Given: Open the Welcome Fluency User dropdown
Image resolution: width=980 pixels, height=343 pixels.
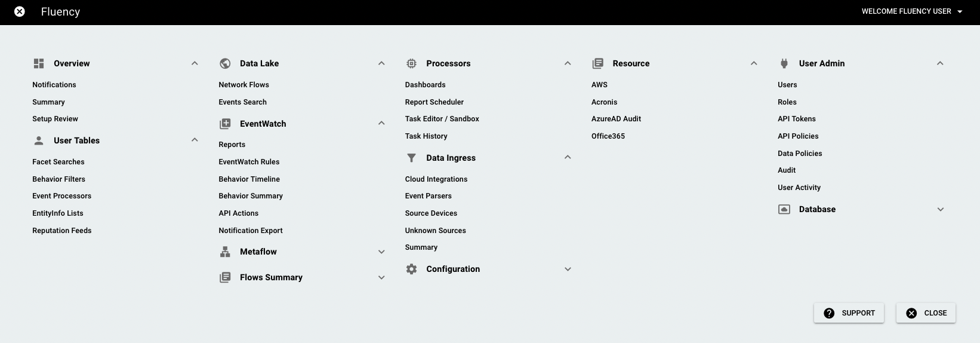Looking at the screenshot, I should 912,11.
